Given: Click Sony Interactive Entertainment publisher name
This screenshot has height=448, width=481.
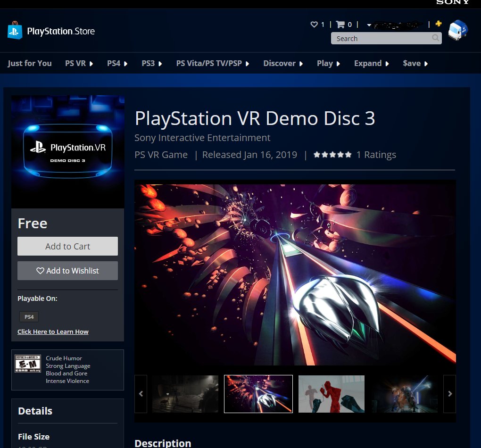Looking at the screenshot, I should 202,138.
